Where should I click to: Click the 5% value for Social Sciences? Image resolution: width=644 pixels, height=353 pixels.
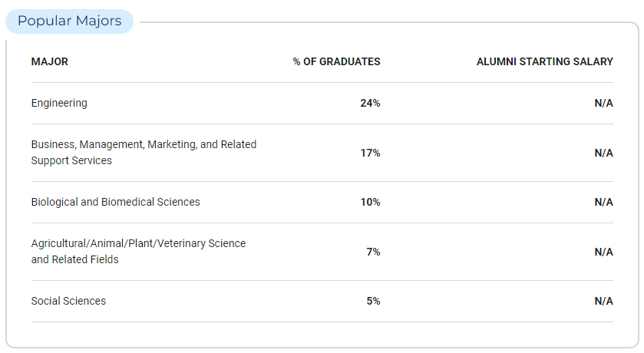click(373, 301)
